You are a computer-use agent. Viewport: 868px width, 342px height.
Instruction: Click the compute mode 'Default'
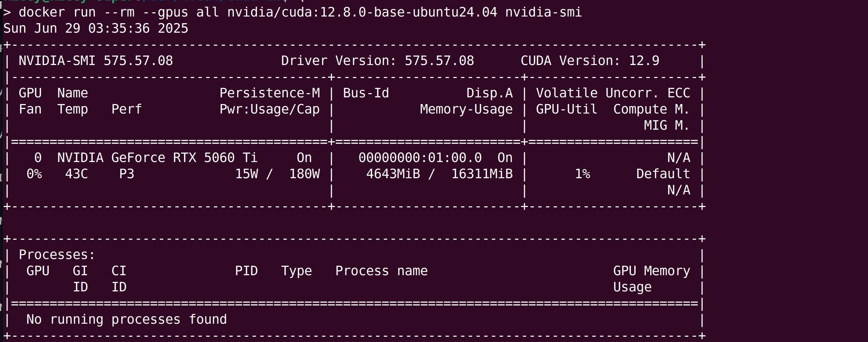tap(663, 174)
